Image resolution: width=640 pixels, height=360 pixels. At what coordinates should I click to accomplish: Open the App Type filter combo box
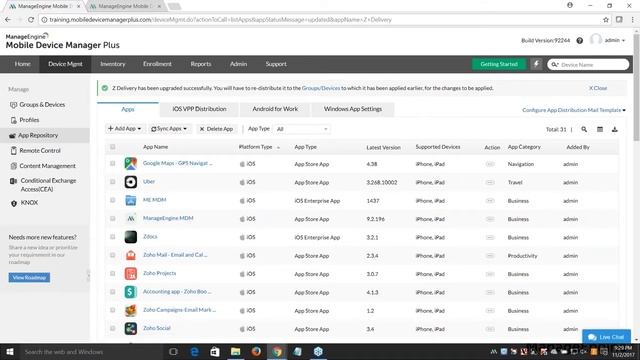click(x=302, y=129)
